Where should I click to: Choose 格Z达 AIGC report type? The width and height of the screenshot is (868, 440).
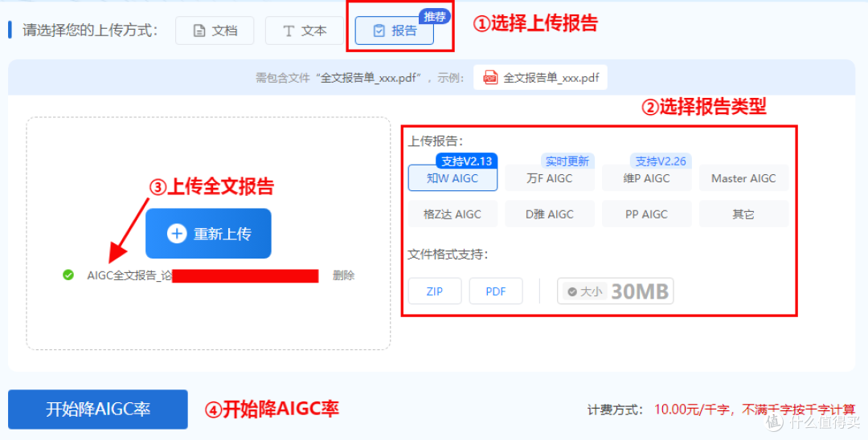(x=452, y=214)
